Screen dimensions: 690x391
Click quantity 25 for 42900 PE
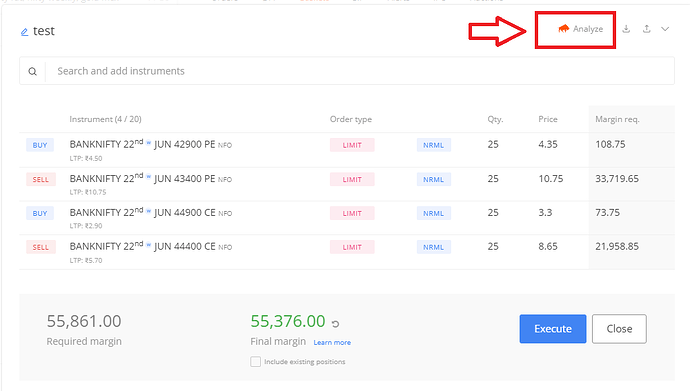[493, 144]
